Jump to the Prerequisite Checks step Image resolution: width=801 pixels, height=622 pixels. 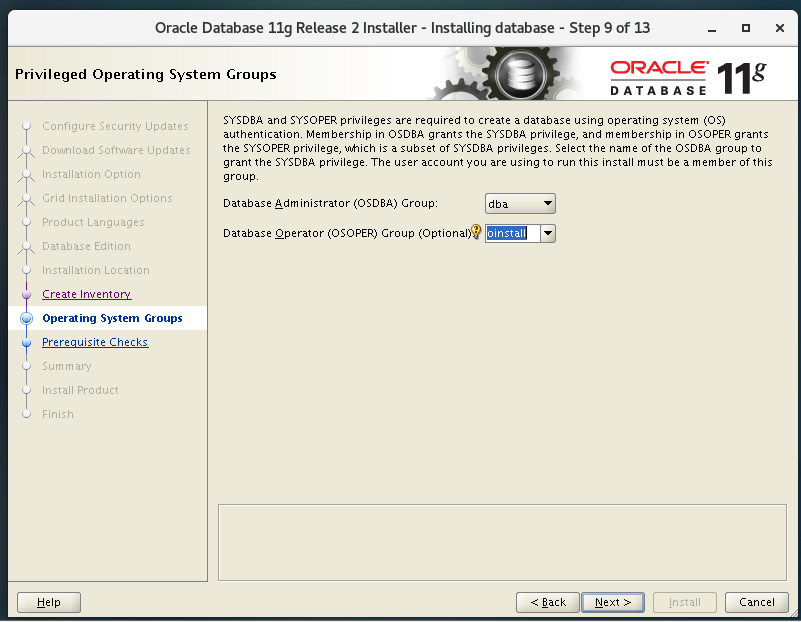[x=95, y=342]
